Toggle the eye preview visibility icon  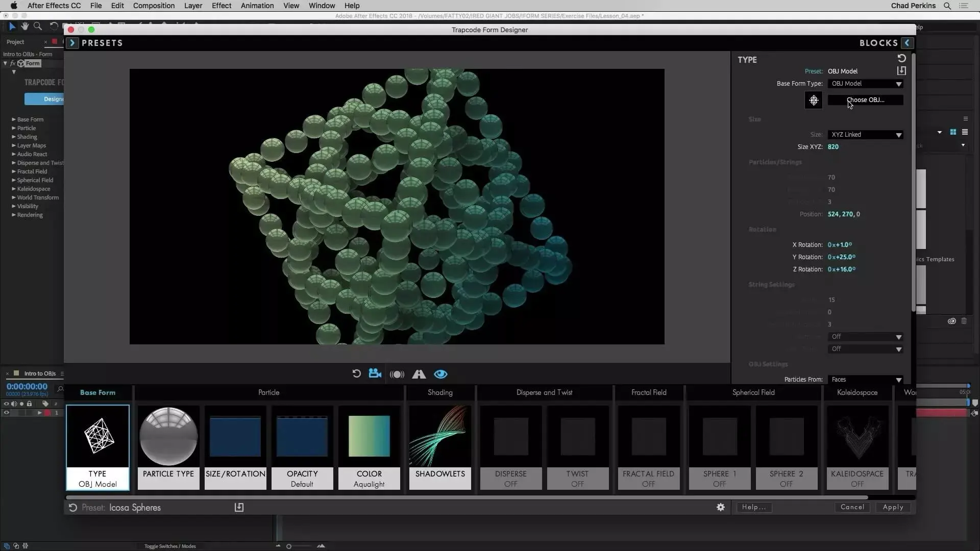(440, 374)
